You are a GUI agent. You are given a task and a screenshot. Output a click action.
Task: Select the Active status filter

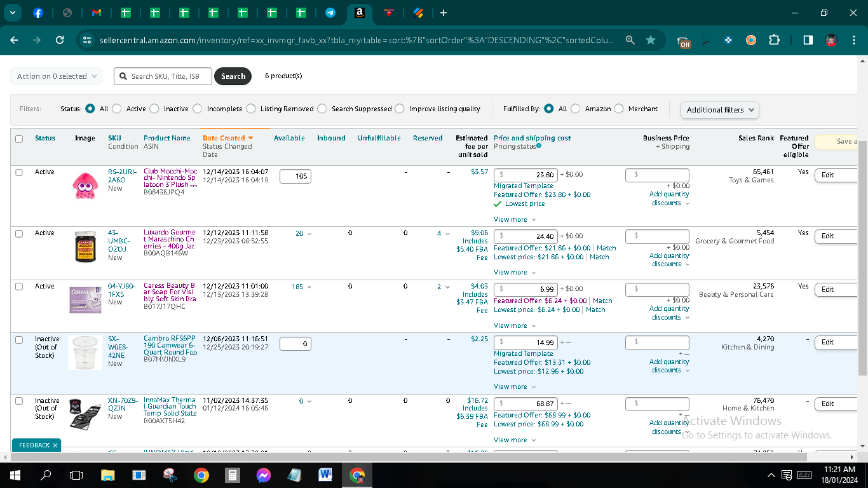[117, 109]
